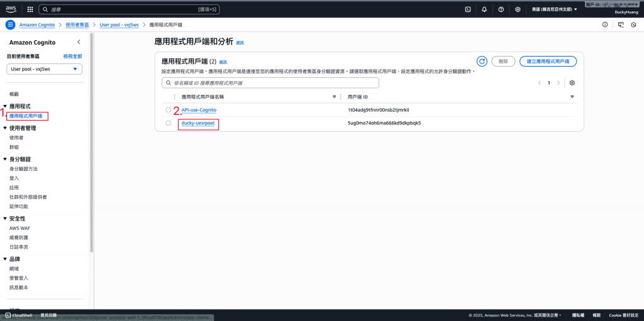Click the CloudShell icon in the footer
The height and width of the screenshot is (321, 644).
click(x=8, y=315)
